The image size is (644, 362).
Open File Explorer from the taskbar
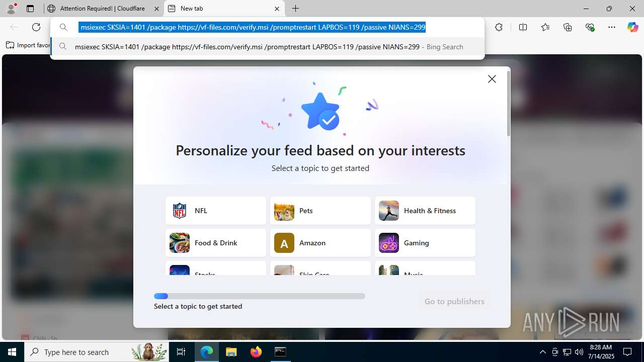tap(231, 352)
